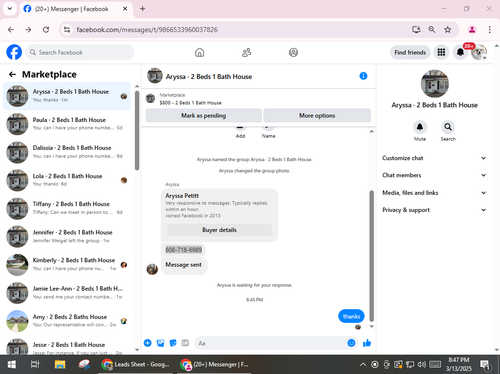
Task: Click the conversation messages scrollbar
Action: point(372,256)
